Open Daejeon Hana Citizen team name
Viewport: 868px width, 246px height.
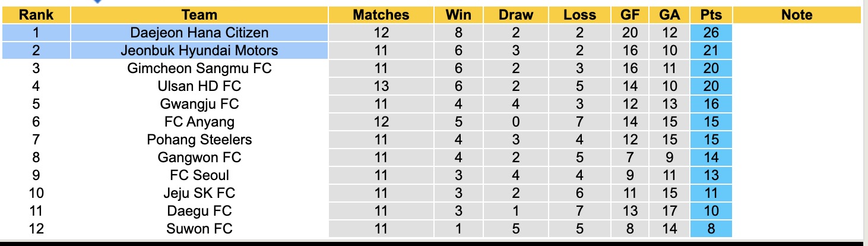click(x=199, y=33)
